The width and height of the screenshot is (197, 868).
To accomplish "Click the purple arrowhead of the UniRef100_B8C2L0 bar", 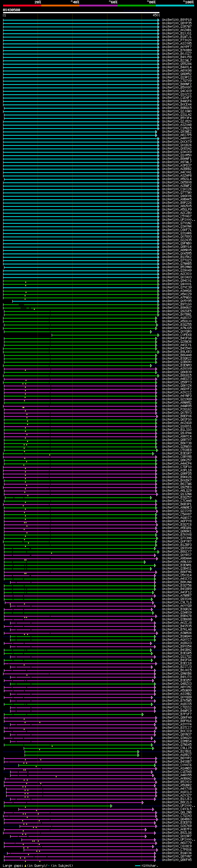I will 143,803.
